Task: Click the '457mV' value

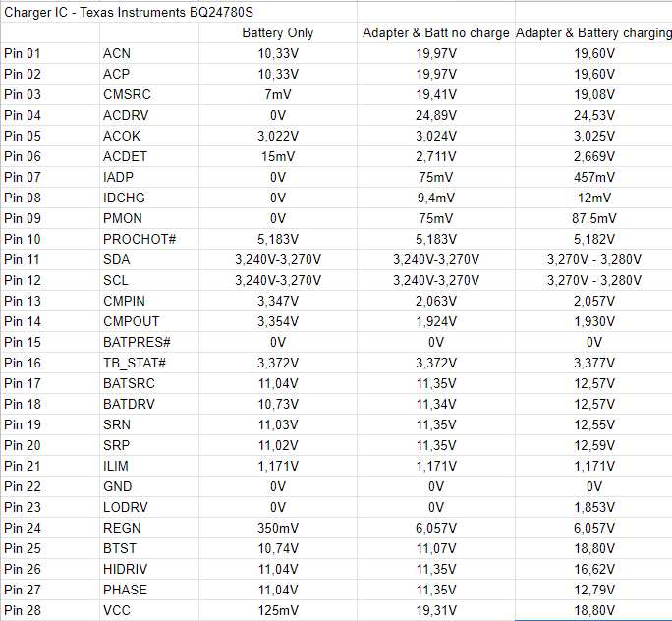Action: pos(594,177)
